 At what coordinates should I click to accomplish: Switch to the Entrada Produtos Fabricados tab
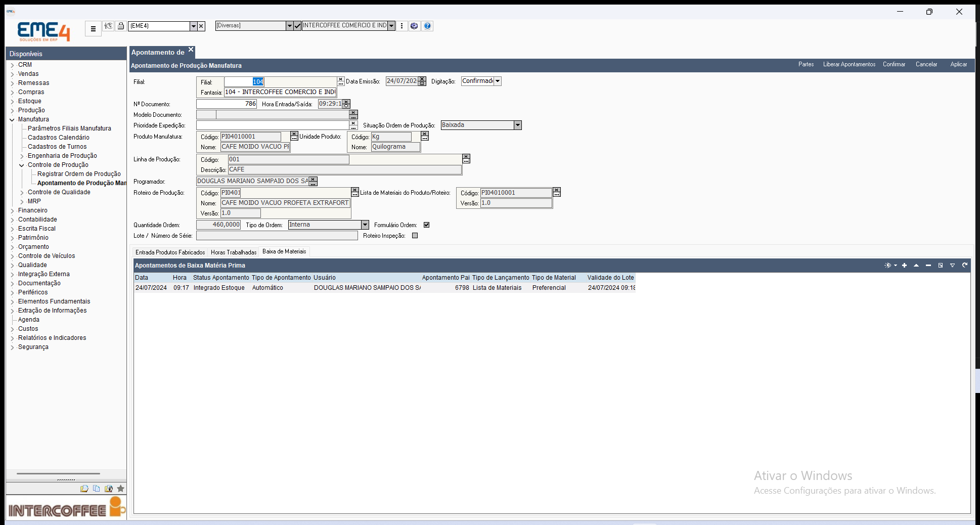point(170,252)
